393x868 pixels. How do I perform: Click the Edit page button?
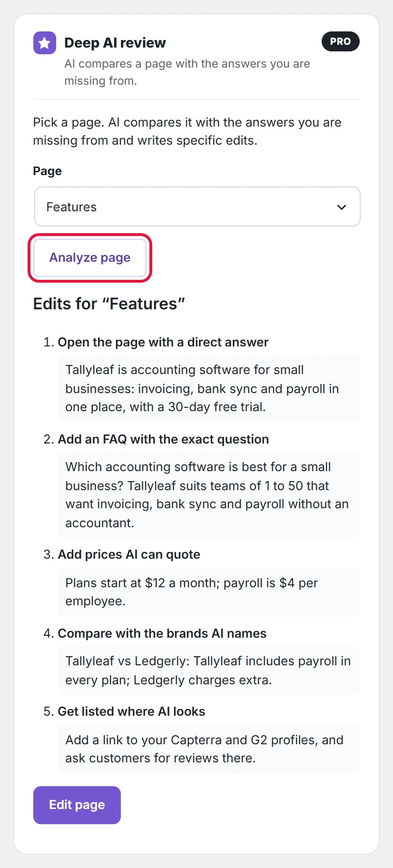click(x=77, y=805)
